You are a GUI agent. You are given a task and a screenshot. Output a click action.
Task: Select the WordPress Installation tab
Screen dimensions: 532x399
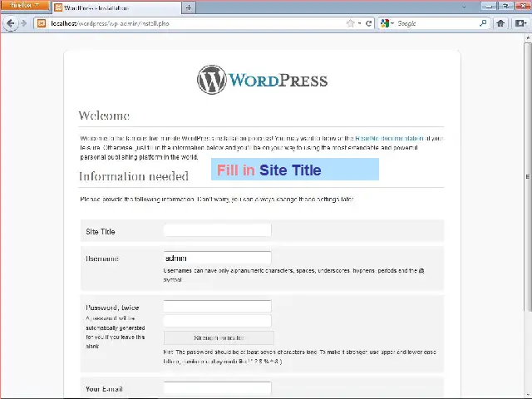pyautogui.click(x=116, y=7)
